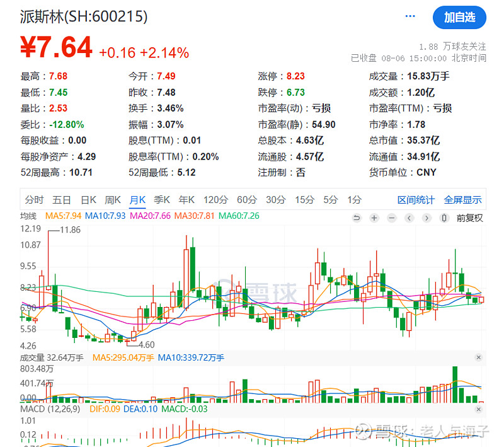The height and width of the screenshot is (447, 504).
Task: Switch to 60分 interval tab
Action: pyautogui.click(x=247, y=200)
